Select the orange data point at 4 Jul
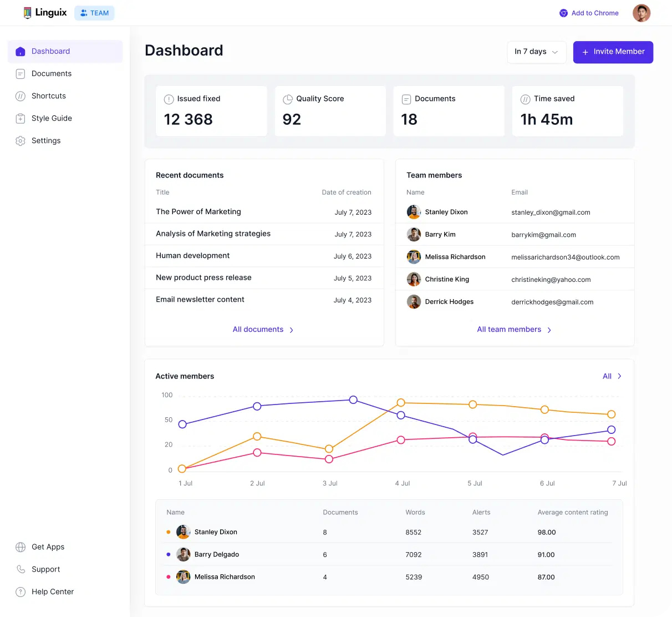 click(x=401, y=403)
